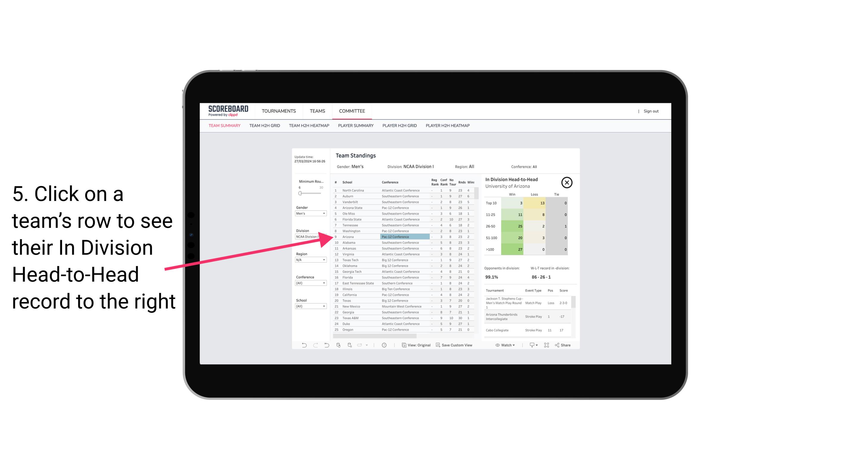Click the Watch eye icon
Image resolution: width=868 pixels, height=467 pixels.
tap(499, 345)
